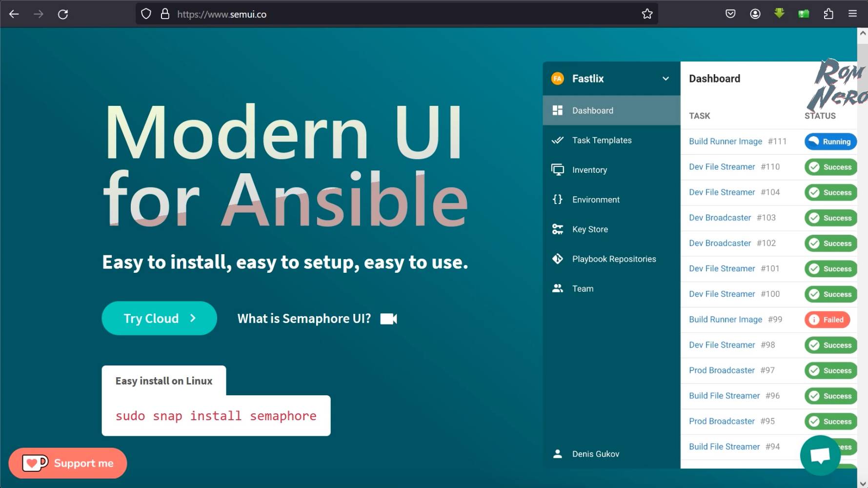
Task: Click the Failed status badge for task #99
Action: click(x=828, y=320)
